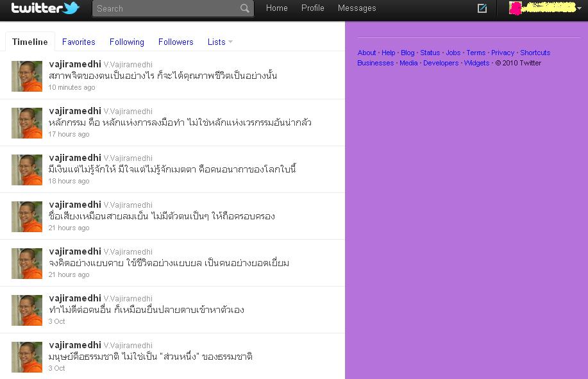Click vajiramedhi username on 18 hours ago tweet
The height and width of the screenshot is (379, 588).
(x=75, y=158)
